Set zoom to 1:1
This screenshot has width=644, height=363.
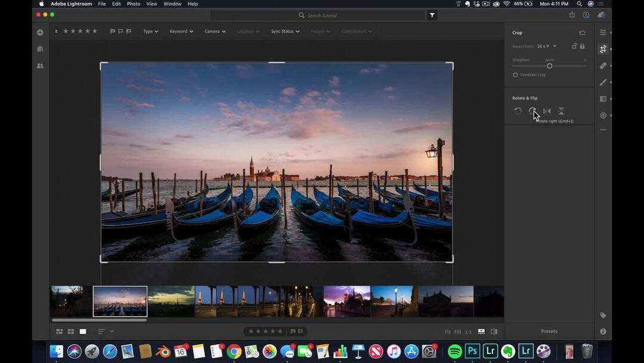pos(468,332)
